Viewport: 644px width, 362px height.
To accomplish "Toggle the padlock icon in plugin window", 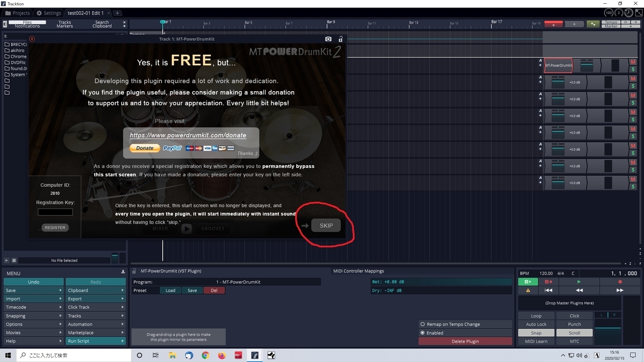I will 340,39.
